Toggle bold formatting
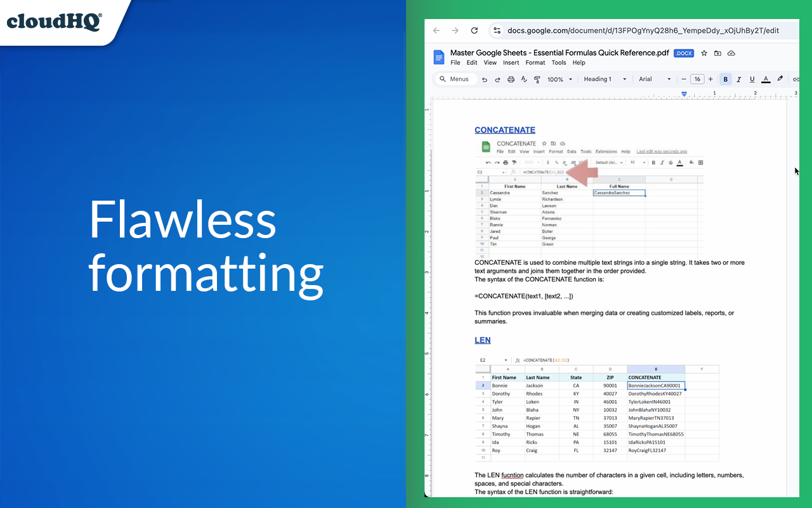 coord(726,79)
